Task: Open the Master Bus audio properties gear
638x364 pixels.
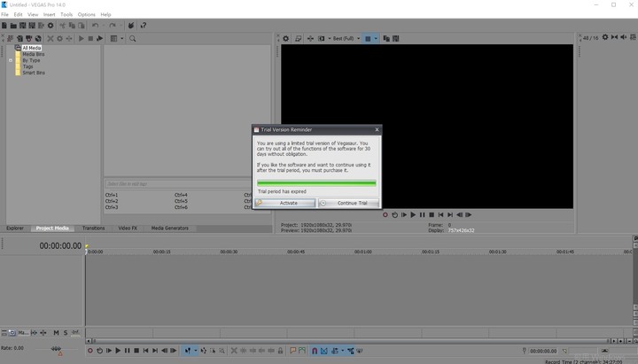Action: click(605, 37)
